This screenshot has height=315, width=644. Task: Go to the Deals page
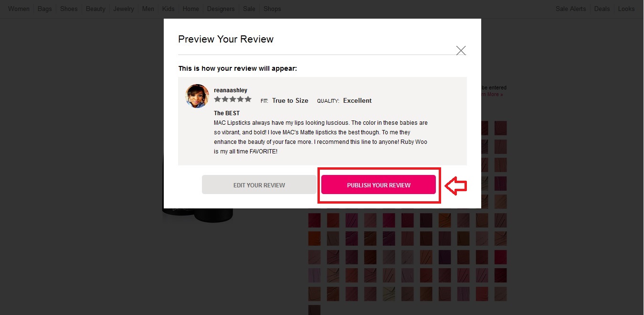(602, 9)
